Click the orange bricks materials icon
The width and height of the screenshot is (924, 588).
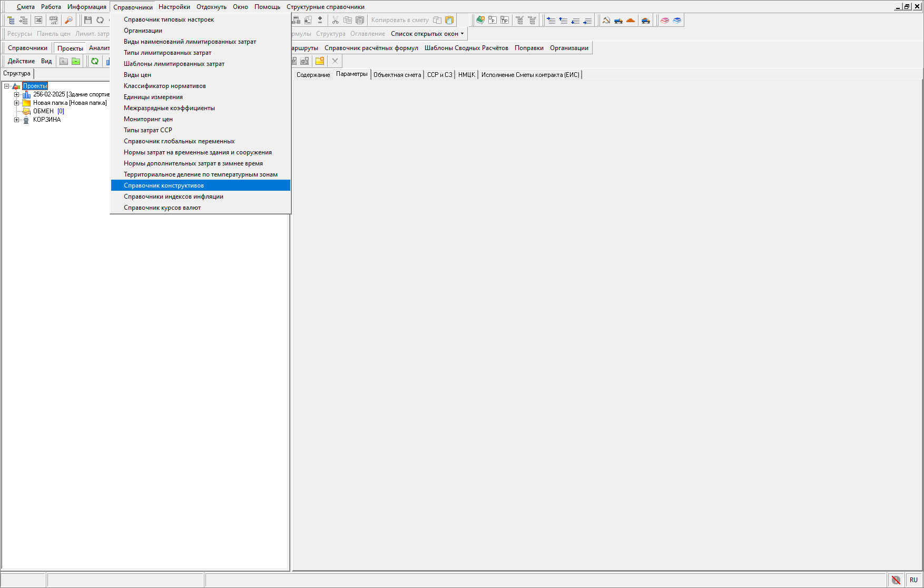[x=631, y=20]
